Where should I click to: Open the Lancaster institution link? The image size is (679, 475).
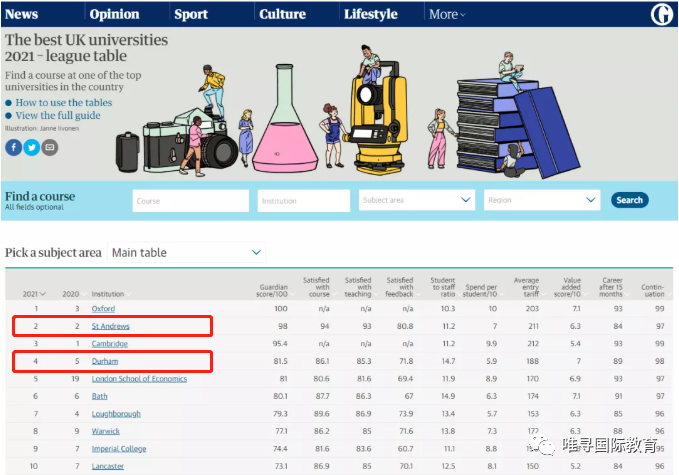(x=107, y=466)
